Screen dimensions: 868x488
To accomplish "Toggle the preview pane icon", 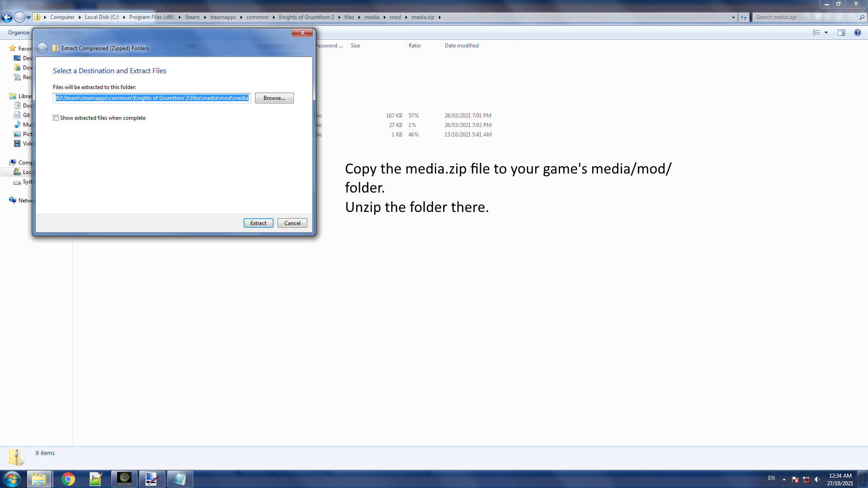I will [x=841, y=33].
